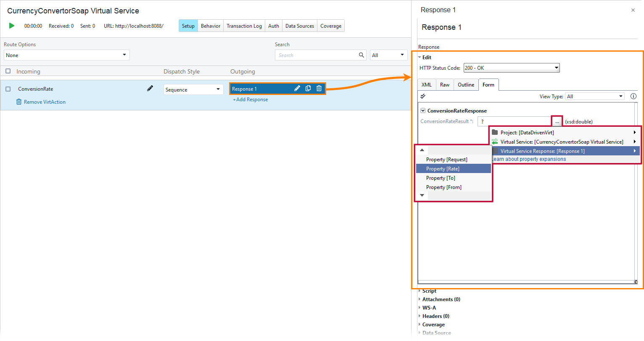Remove VirtAction with the trash icon
Image resolution: width=644 pixels, height=341 pixels.
click(x=18, y=102)
